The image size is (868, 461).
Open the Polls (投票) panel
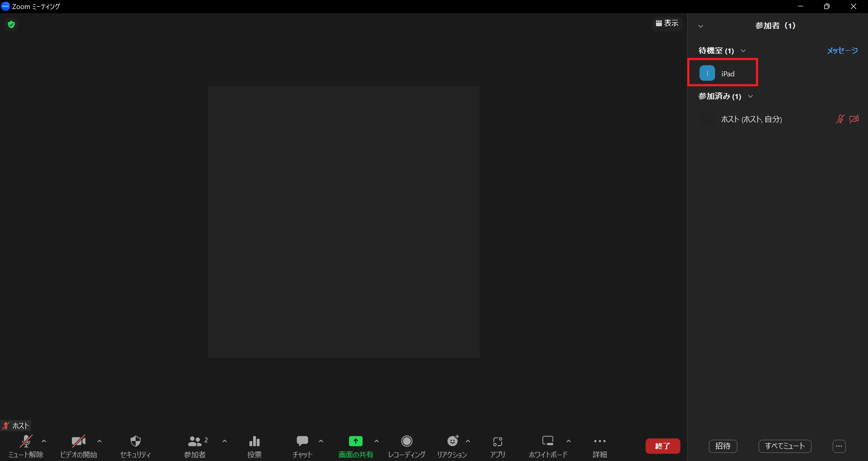254,446
